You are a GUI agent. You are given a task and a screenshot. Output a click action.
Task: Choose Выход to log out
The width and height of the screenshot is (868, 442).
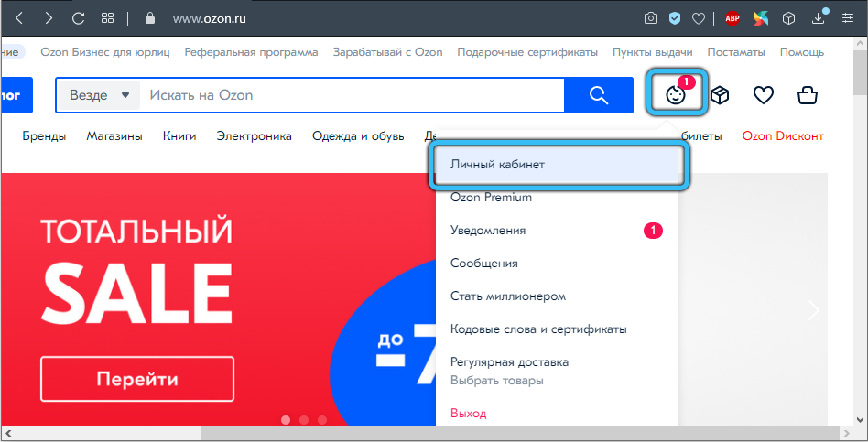point(468,414)
